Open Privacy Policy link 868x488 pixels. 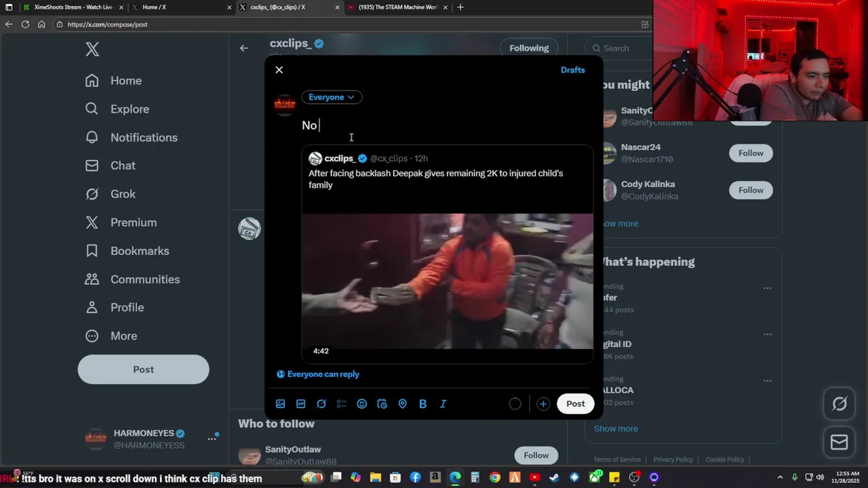[x=673, y=460]
